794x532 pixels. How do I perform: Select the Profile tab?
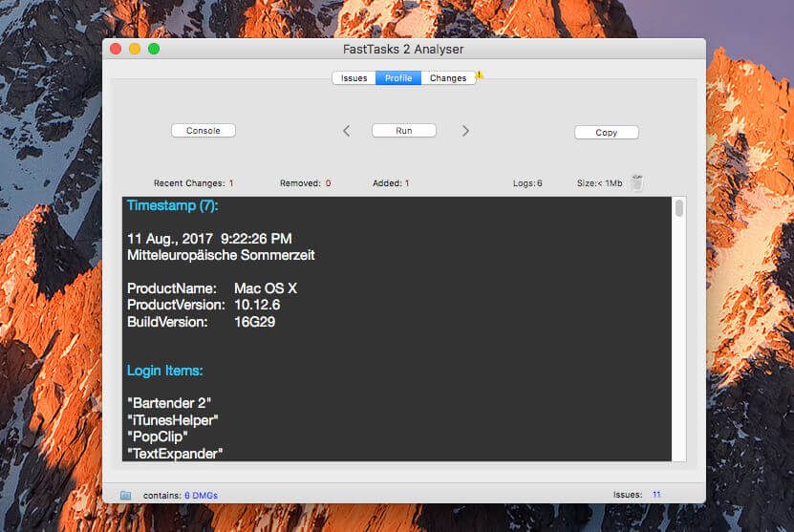pyautogui.click(x=398, y=78)
